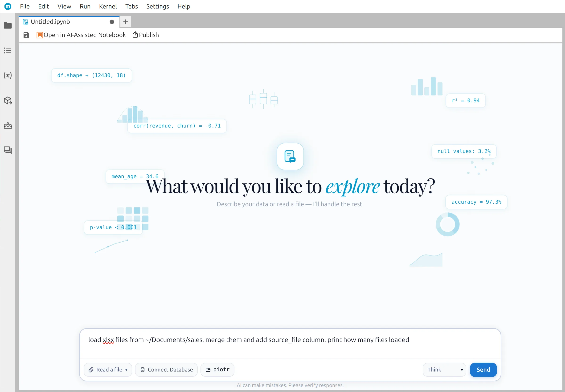Click into the prompt text box
This screenshot has height=392, width=565.
coord(290,343)
